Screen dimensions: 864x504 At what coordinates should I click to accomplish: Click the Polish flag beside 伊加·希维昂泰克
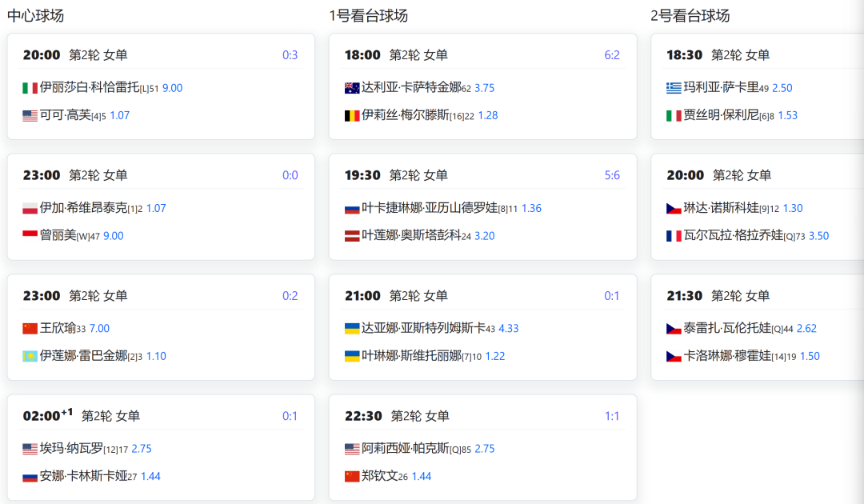coord(30,208)
